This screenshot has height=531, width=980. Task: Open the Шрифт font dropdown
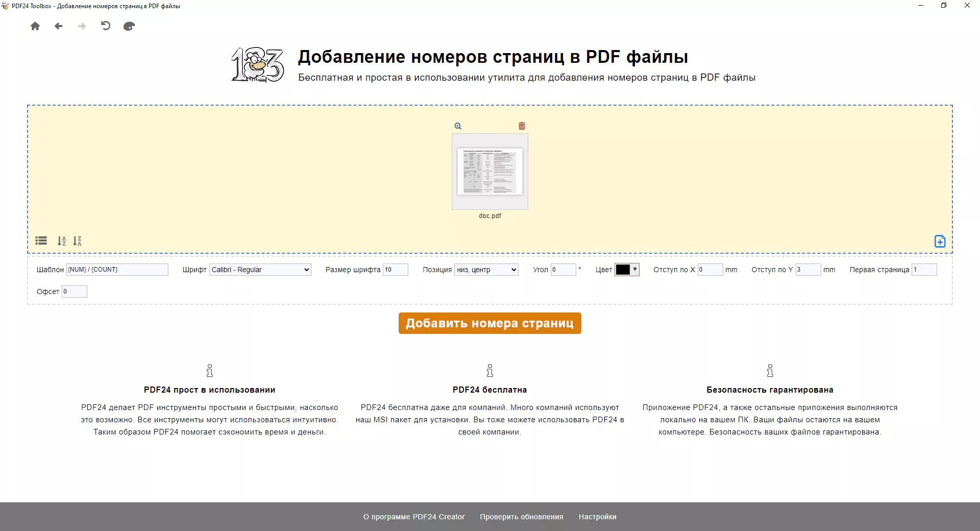click(x=260, y=270)
